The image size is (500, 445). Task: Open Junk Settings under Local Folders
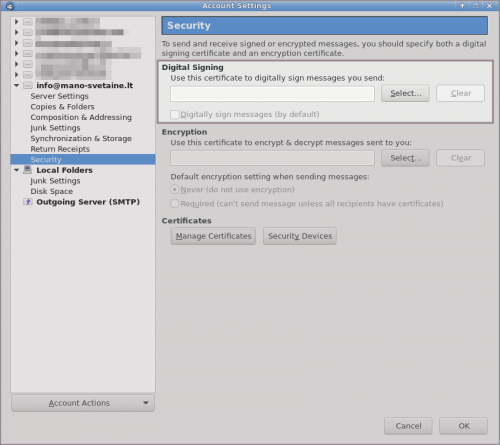55,181
